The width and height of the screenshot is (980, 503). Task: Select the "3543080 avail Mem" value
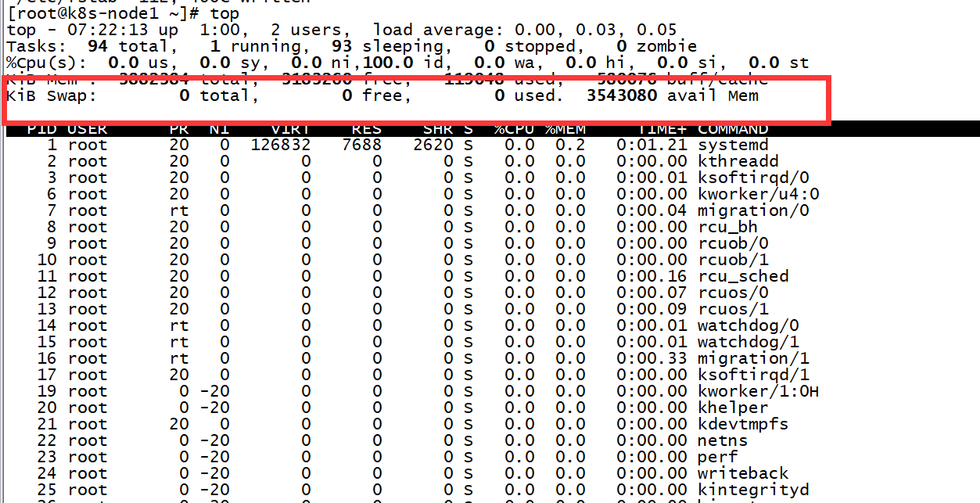coord(673,95)
